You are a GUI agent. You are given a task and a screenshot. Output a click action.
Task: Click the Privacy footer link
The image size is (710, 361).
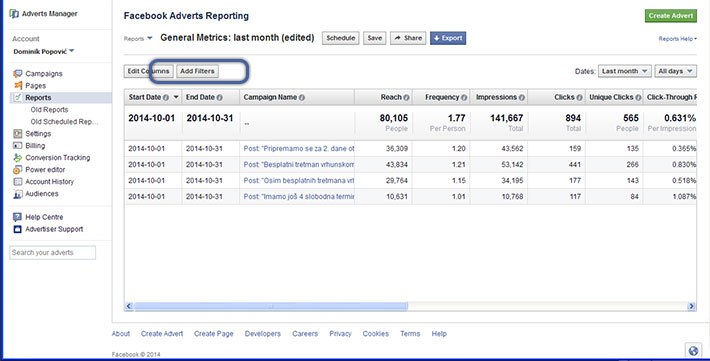pyautogui.click(x=340, y=334)
